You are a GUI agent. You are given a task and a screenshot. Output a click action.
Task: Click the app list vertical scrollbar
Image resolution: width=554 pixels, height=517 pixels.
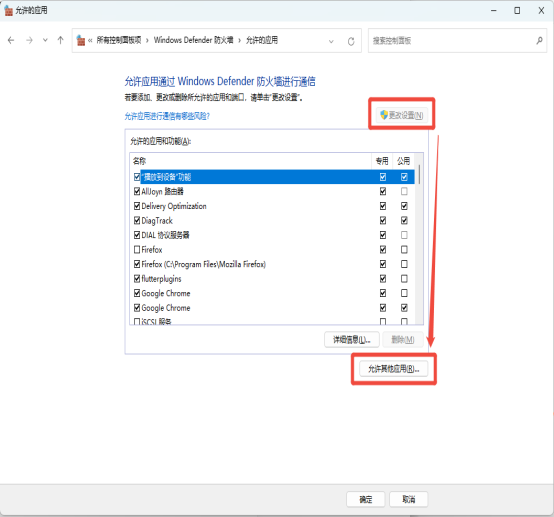(x=419, y=239)
